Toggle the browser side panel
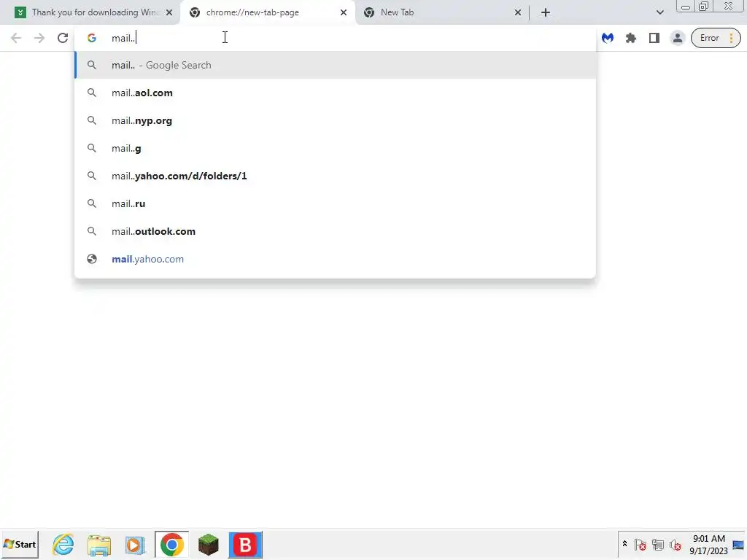The height and width of the screenshot is (560, 747). 654,38
